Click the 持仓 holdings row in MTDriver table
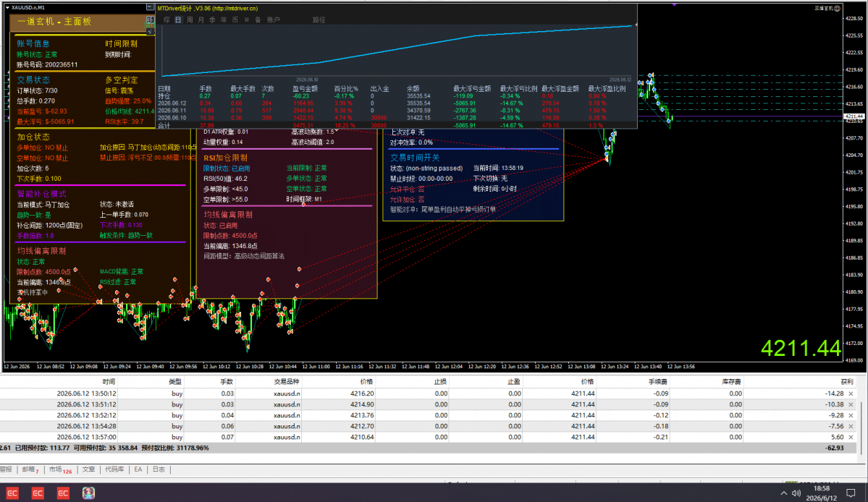868x502 pixels. click(395, 96)
